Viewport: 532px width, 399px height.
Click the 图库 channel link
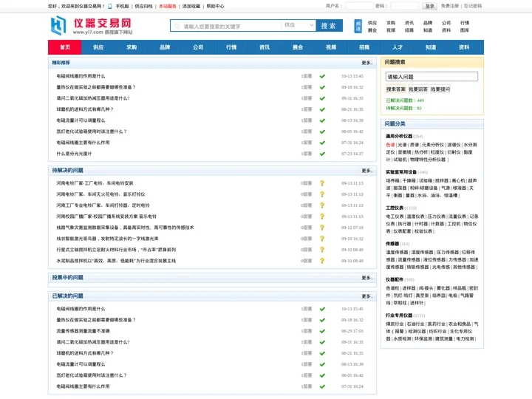465,30
